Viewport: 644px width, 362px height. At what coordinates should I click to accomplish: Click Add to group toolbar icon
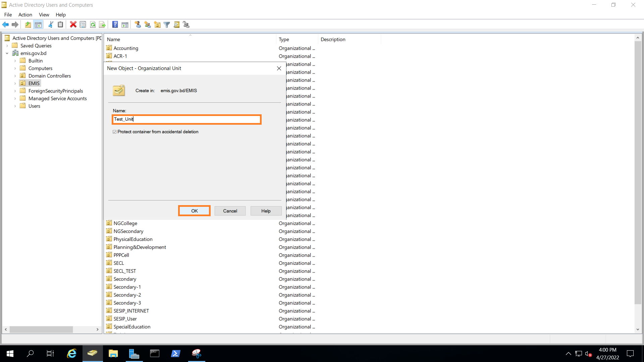point(186,24)
